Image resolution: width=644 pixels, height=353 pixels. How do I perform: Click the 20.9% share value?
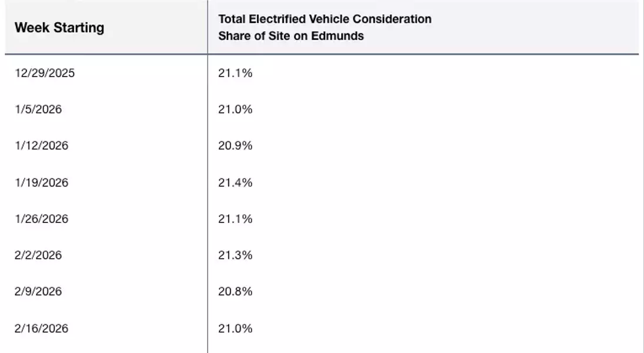(235, 145)
